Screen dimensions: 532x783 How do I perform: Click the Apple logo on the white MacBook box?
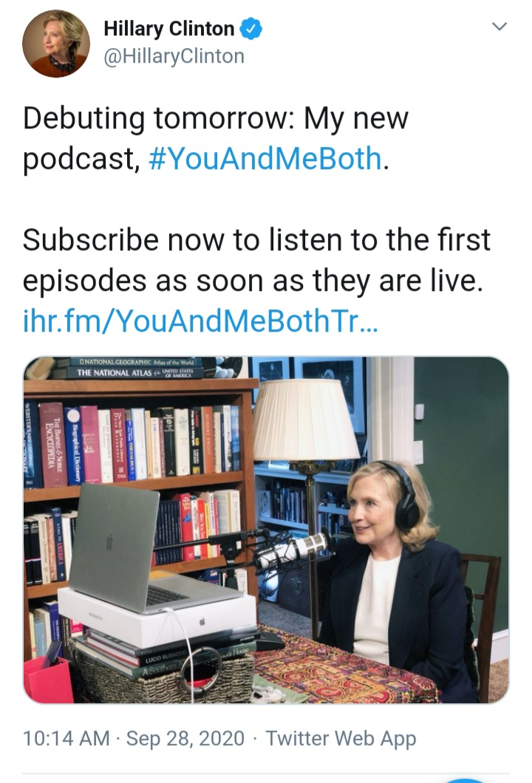(x=202, y=622)
